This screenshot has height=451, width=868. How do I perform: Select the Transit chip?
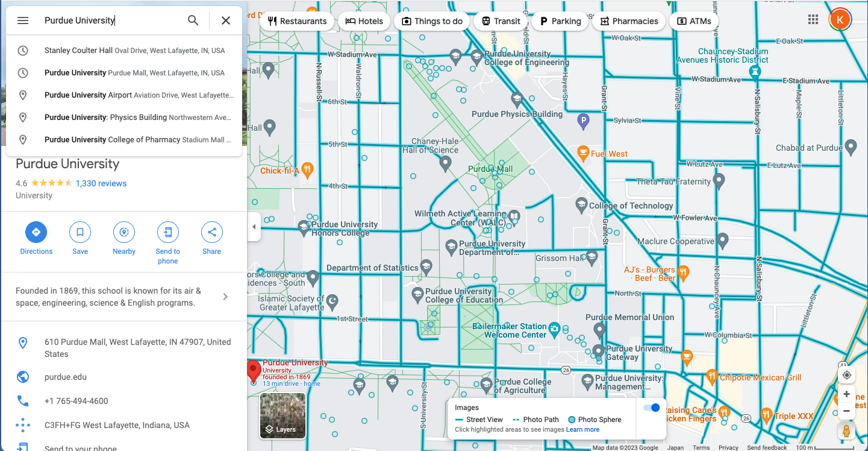[x=501, y=21]
